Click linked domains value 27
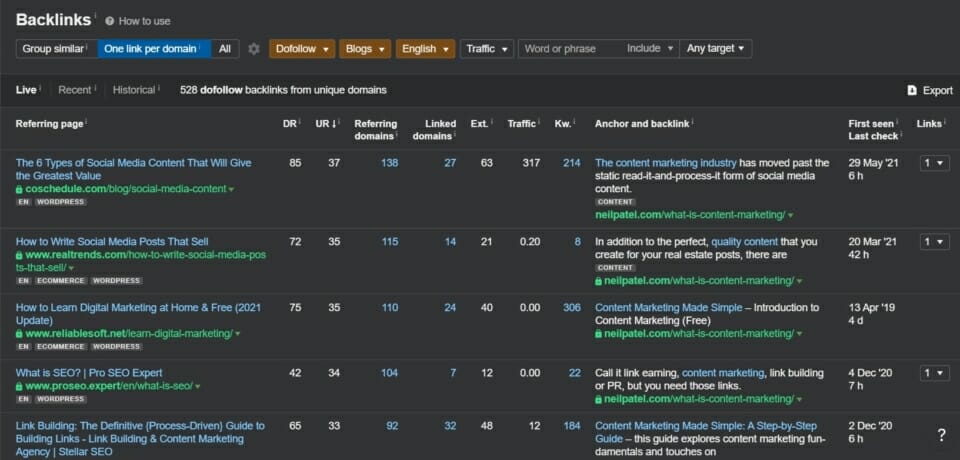The height and width of the screenshot is (460, 960). click(450, 163)
